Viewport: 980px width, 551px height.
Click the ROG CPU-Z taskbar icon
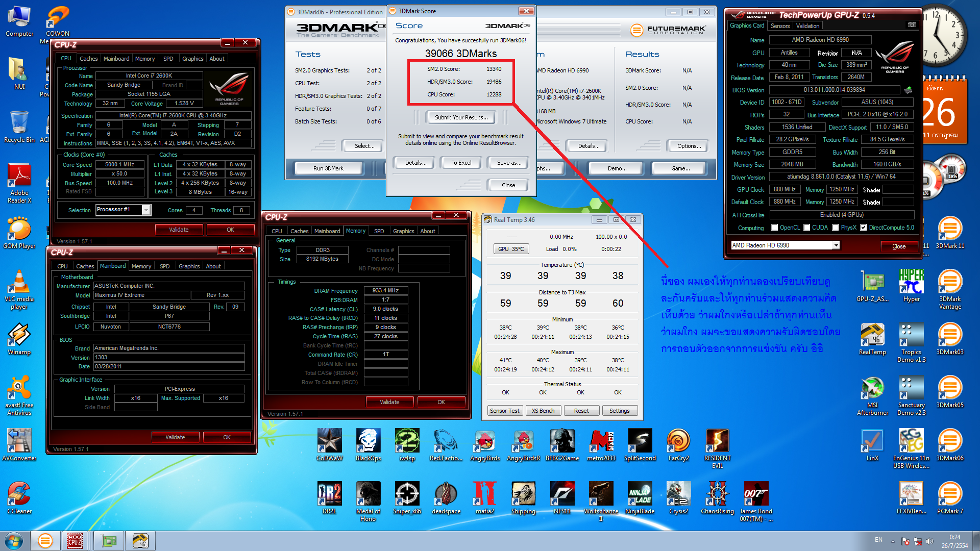coord(75,541)
